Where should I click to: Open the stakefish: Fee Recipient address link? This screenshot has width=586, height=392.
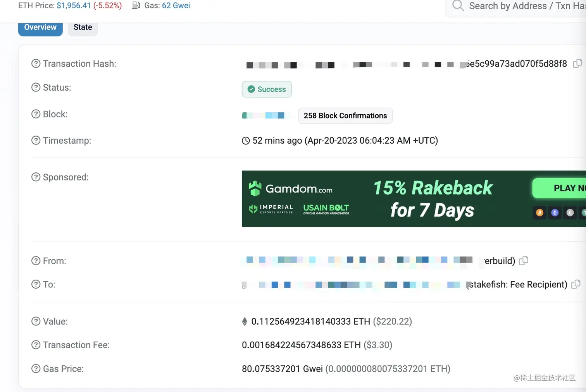[405, 284]
